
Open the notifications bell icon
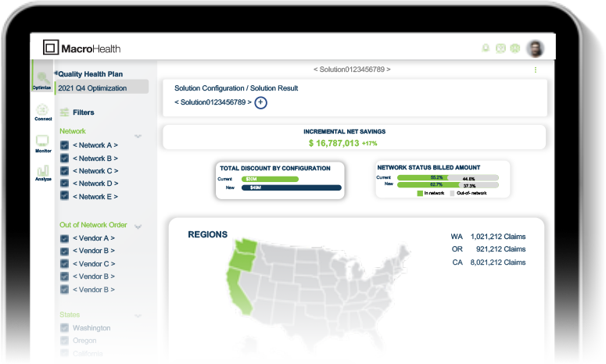tap(486, 48)
